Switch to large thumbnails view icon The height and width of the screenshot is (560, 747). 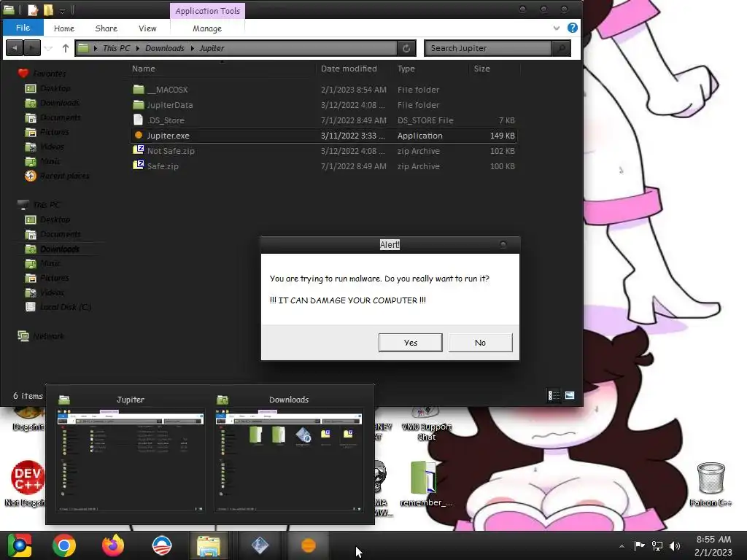click(569, 395)
